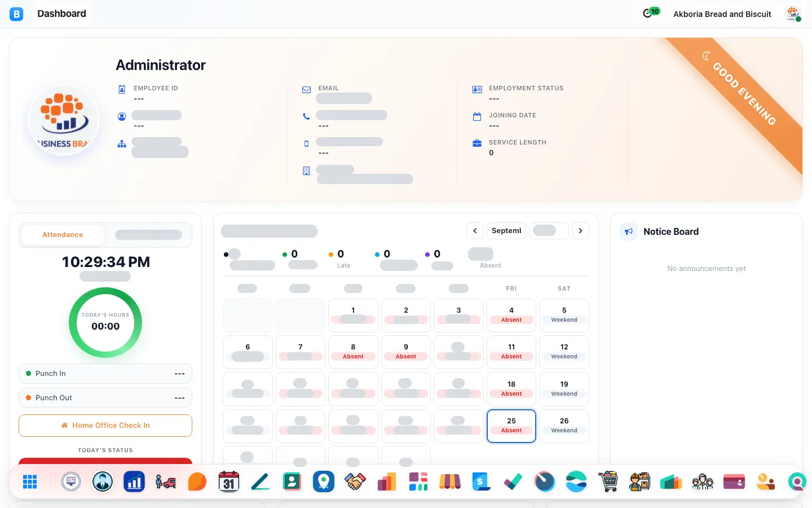Open the dark blue gauge dial app icon
Screen dimensions: 812x508
tap(545, 481)
